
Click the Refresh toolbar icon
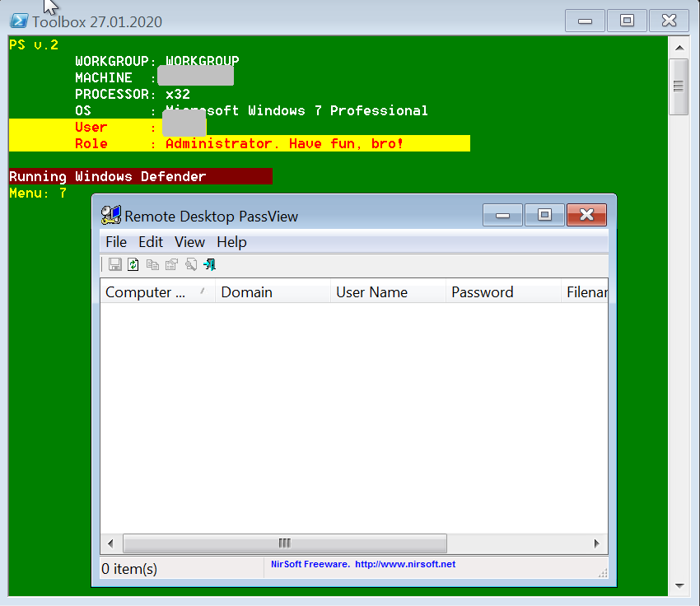coord(133,264)
